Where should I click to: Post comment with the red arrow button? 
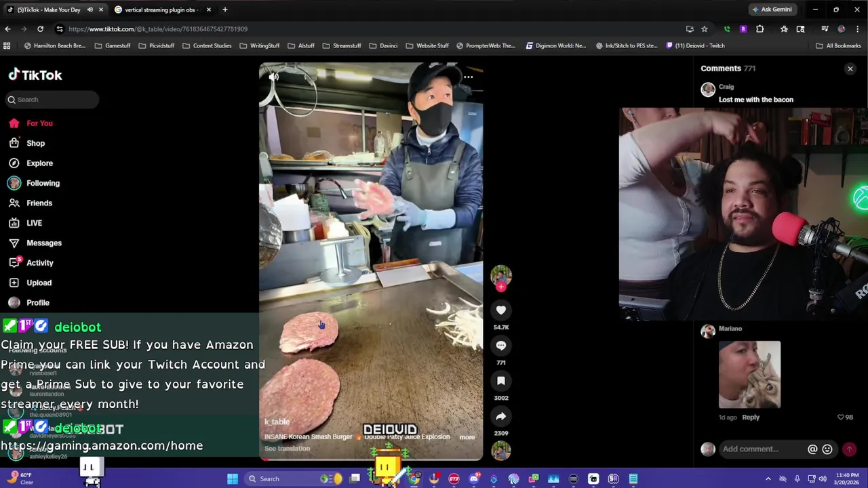pyautogui.click(x=849, y=449)
